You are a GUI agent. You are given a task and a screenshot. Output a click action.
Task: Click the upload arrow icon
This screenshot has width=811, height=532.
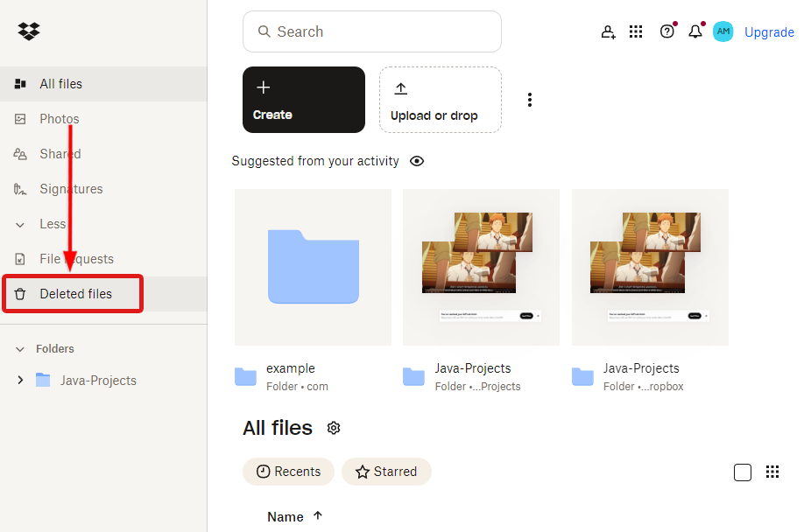tap(401, 88)
